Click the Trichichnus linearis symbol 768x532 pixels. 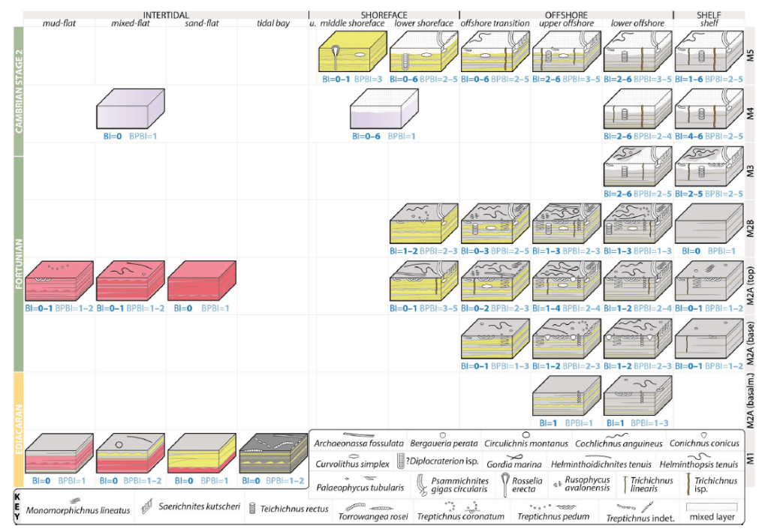625,482
